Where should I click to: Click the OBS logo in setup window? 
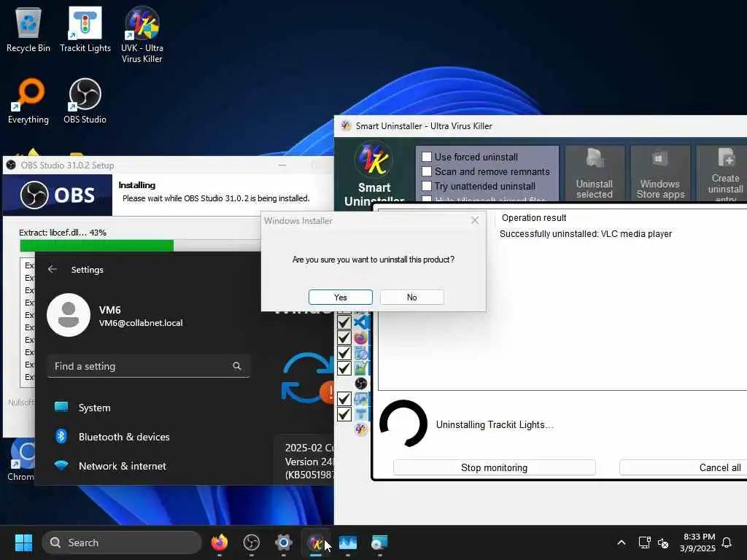tap(58, 195)
